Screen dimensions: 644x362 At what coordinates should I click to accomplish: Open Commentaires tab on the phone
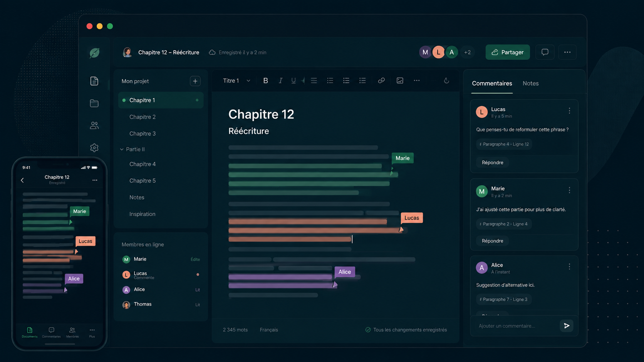pos(51,332)
